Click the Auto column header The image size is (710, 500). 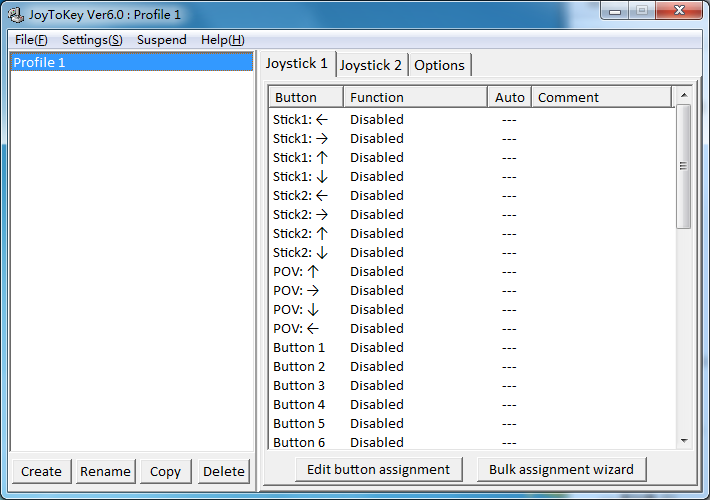click(509, 97)
